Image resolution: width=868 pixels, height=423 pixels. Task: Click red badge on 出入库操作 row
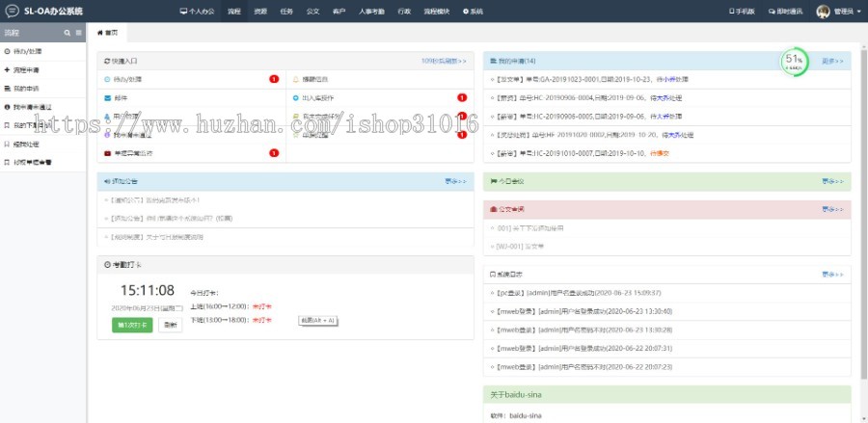pos(462,98)
